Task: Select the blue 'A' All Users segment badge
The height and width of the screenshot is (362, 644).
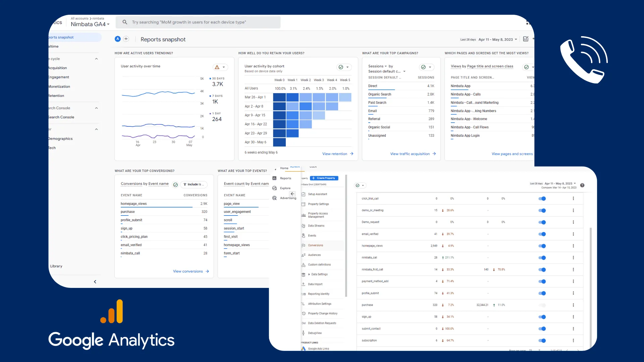Action: click(118, 39)
